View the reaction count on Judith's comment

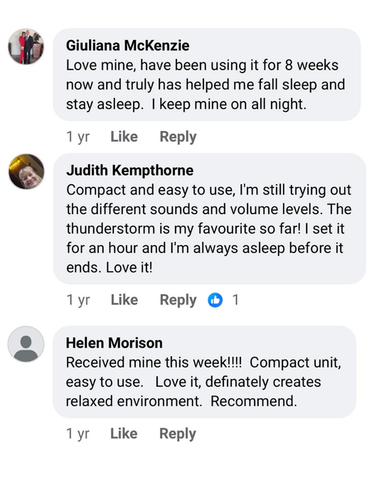pos(236,300)
